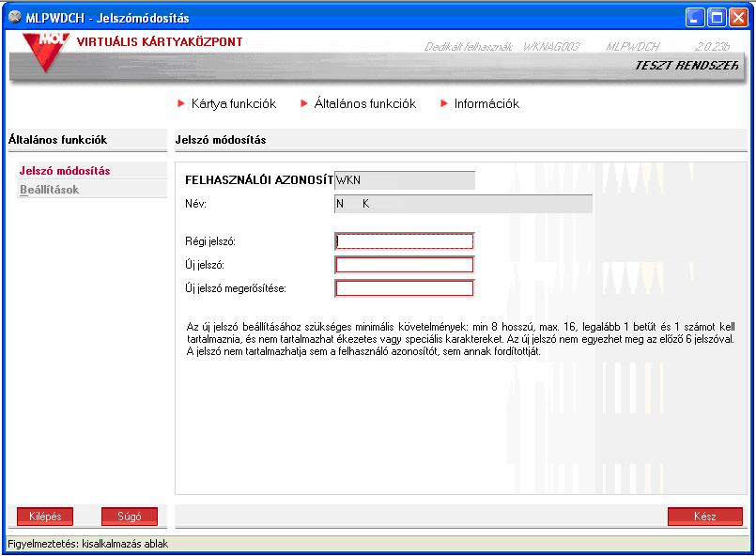
Task: Click into the Új jelszó field
Action: click(x=404, y=265)
